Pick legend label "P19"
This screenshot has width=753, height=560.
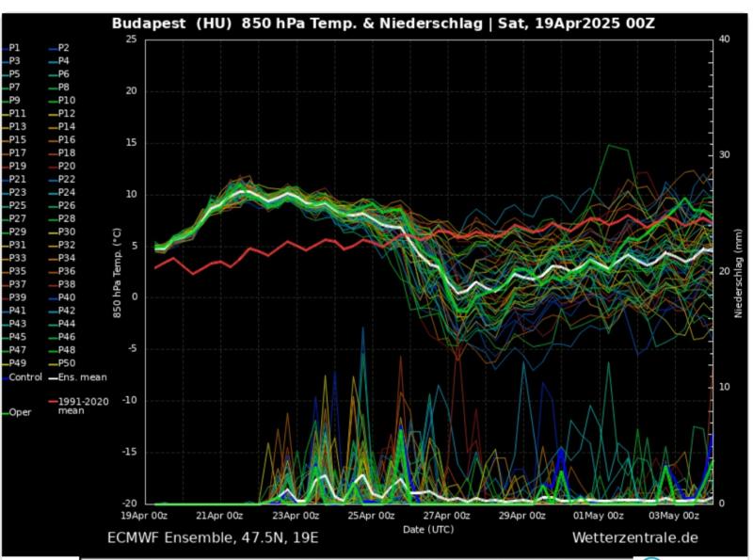tap(14, 167)
